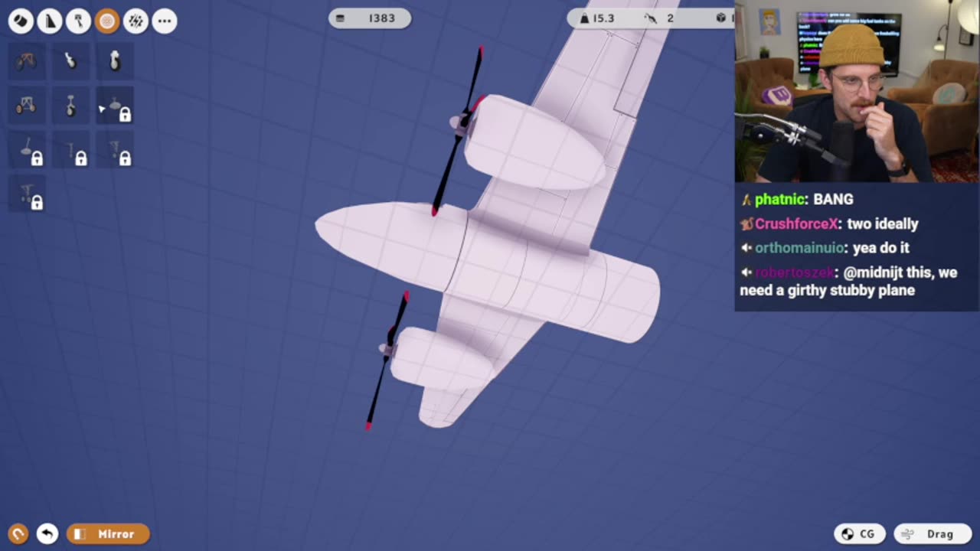Viewport: 980px width, 551px height.
Task: Pick the strut single wheel gear
Action: (x=70, y=105)
